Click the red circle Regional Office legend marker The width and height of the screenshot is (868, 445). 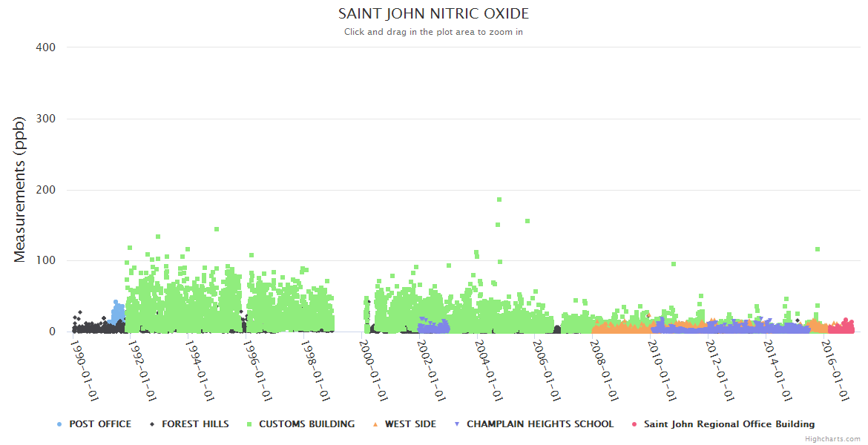(634, 424)
